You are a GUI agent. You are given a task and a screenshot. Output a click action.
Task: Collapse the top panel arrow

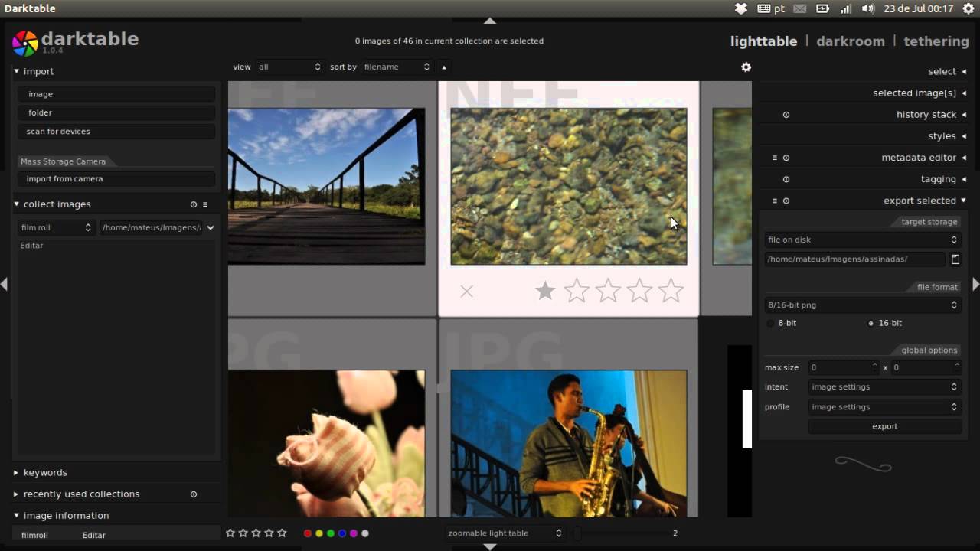click(490, 21)
